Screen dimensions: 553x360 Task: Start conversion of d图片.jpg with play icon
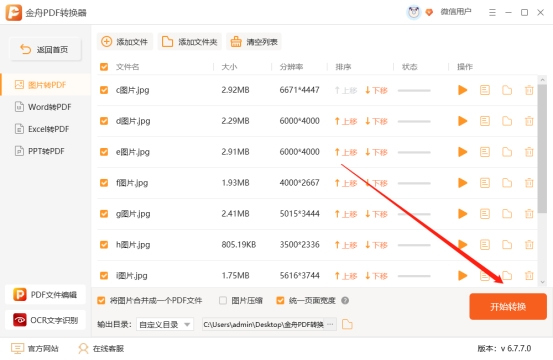coord(462,121)
